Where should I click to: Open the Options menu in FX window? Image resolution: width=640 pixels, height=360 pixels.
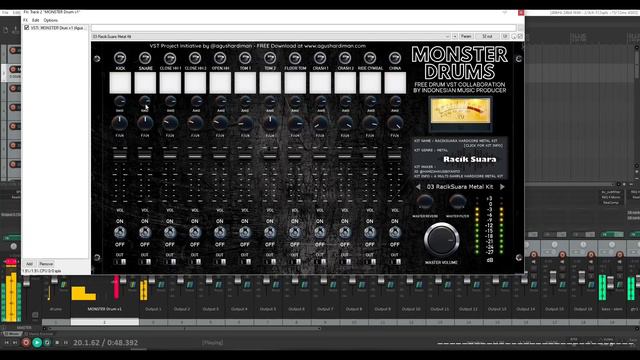51,20
